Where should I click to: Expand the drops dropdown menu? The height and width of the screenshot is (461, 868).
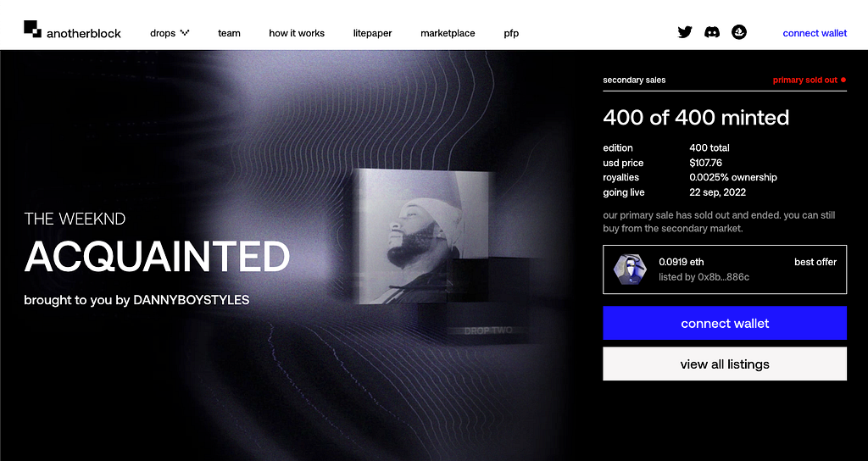(x=170, y=33)
